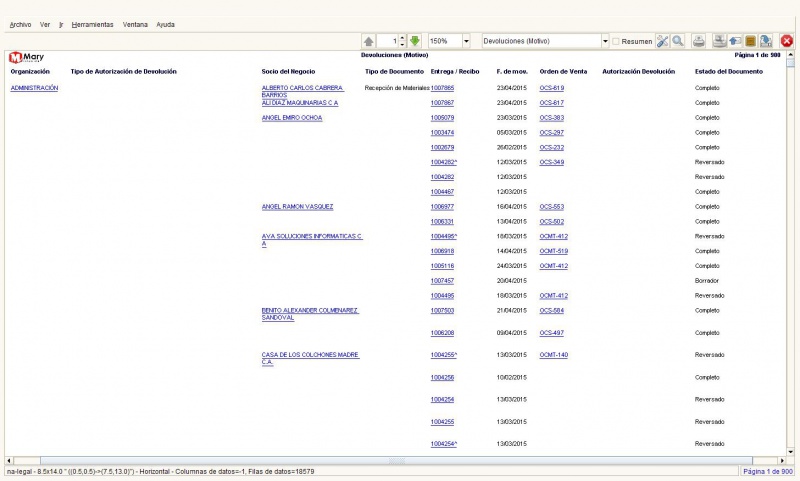
Task: Go to previous page with up arrow
Action: pyautogui.click(x=368, y=41)
